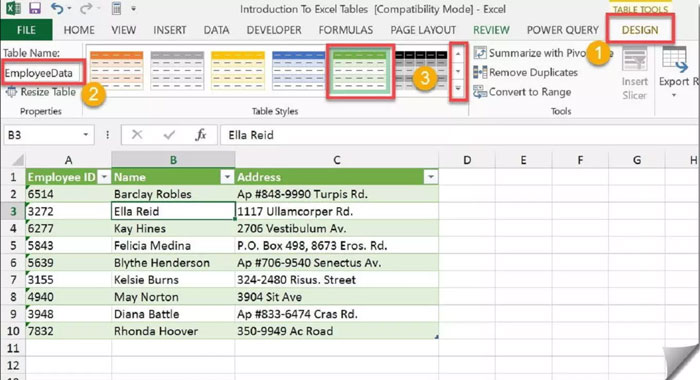This screenshot has height=380, width=700.
Task: Choose the green table style thumbnail
Action: click(x=360, y=71)
